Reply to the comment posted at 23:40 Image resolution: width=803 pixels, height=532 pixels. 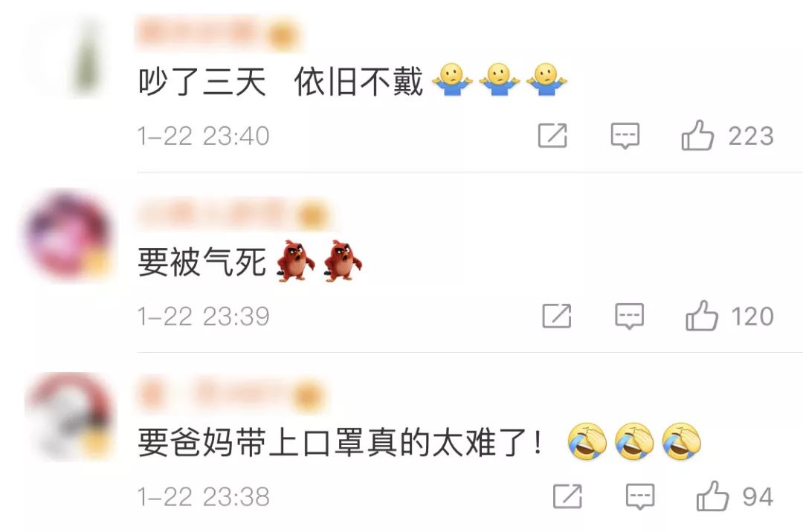point(625,136)
